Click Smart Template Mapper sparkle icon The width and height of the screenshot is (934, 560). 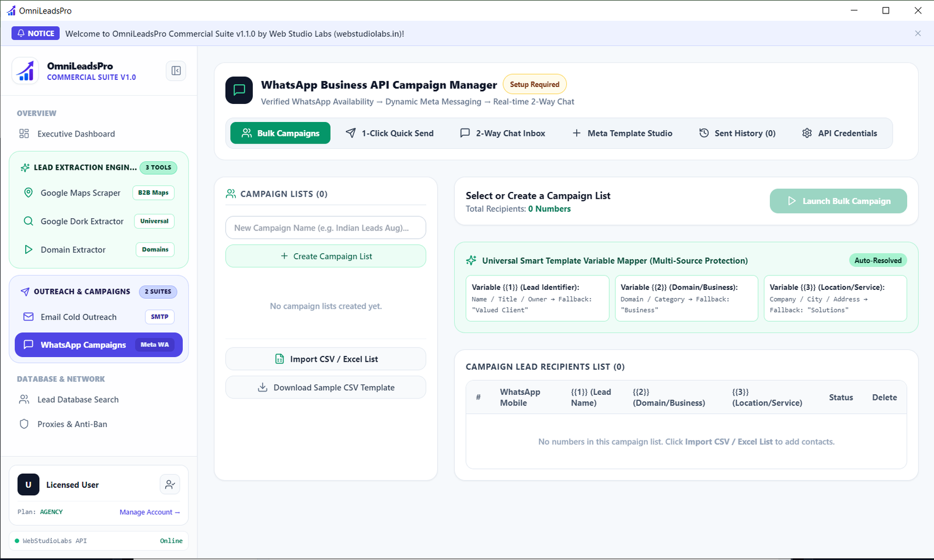[471, 261]
